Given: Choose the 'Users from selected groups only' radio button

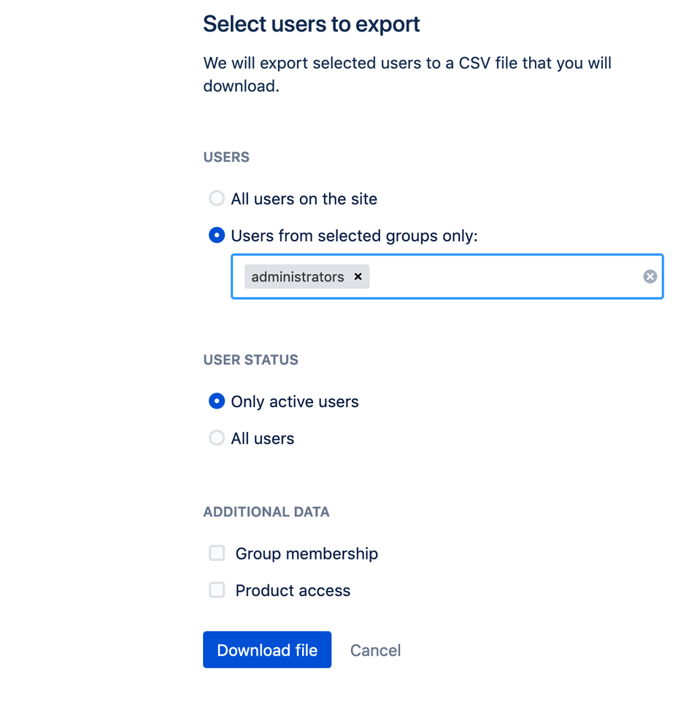Looking at the screenshot, I should click(x=217, y=236).
